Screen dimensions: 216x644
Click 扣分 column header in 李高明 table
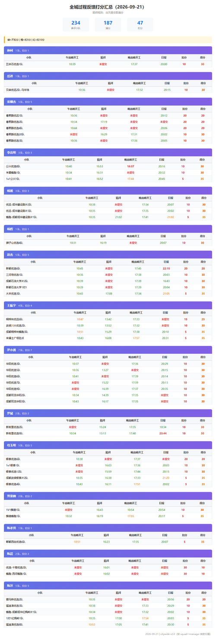point(183,160)
